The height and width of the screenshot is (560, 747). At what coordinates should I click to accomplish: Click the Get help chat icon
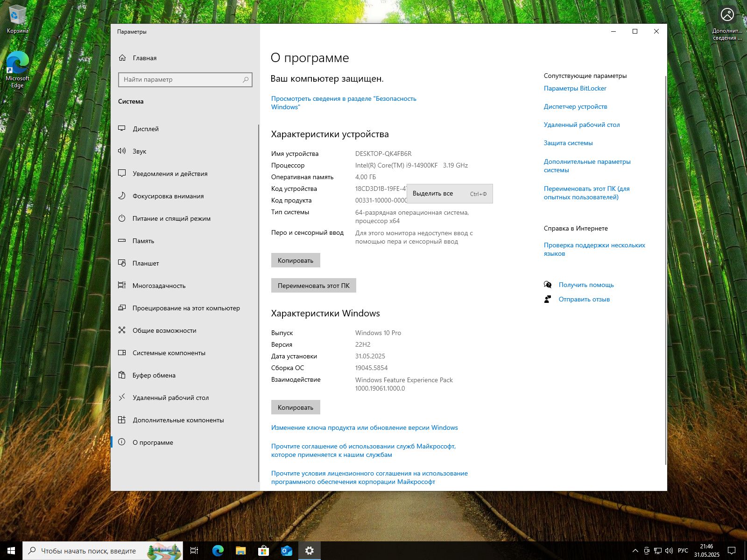[548, 285]
